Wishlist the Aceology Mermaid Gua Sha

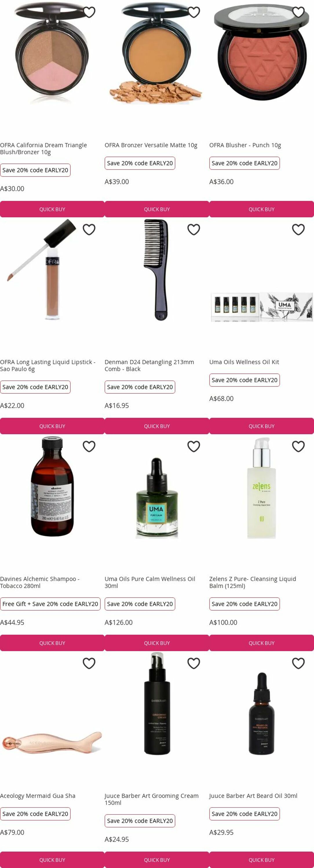89,663
